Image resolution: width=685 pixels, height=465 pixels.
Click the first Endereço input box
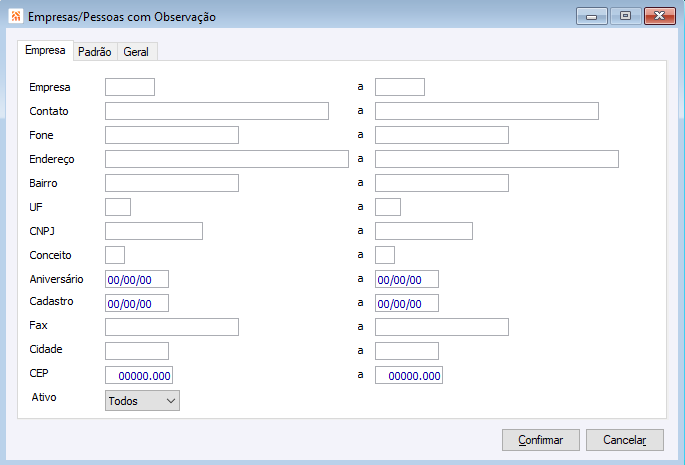[226, 159]
